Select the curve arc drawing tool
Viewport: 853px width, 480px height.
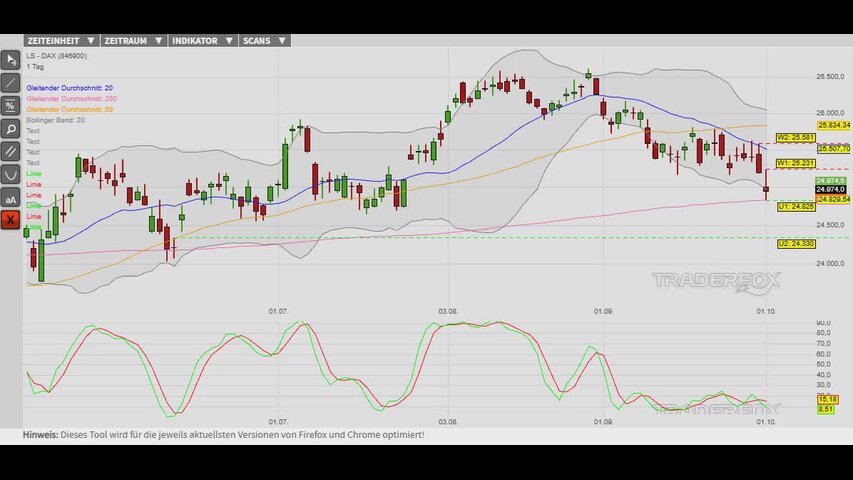pyautogui.click(x=10, y=175)
